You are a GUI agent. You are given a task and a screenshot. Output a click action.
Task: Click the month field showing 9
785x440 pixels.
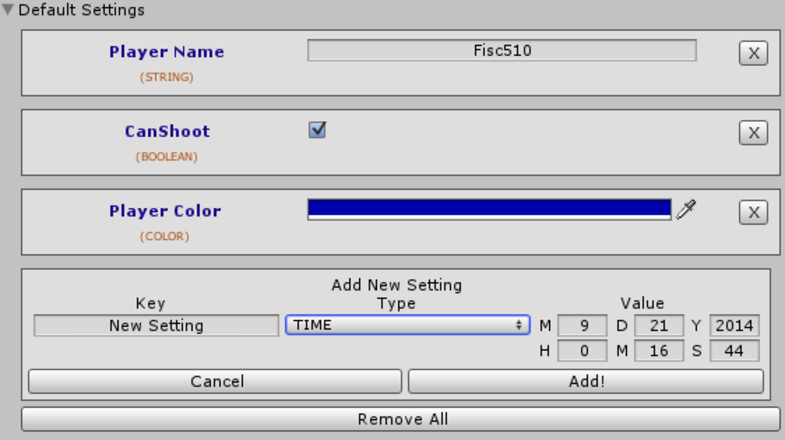click(x=582, y=325)
